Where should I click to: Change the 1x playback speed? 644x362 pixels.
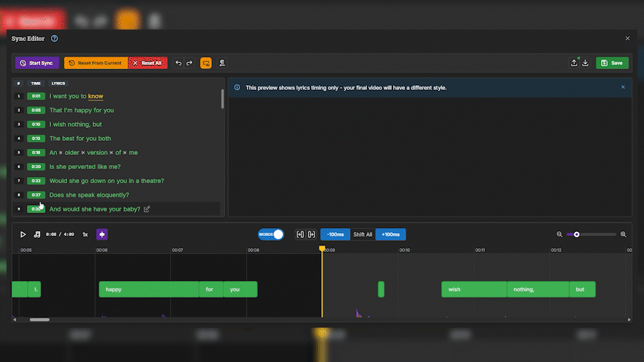coord(85,235)
